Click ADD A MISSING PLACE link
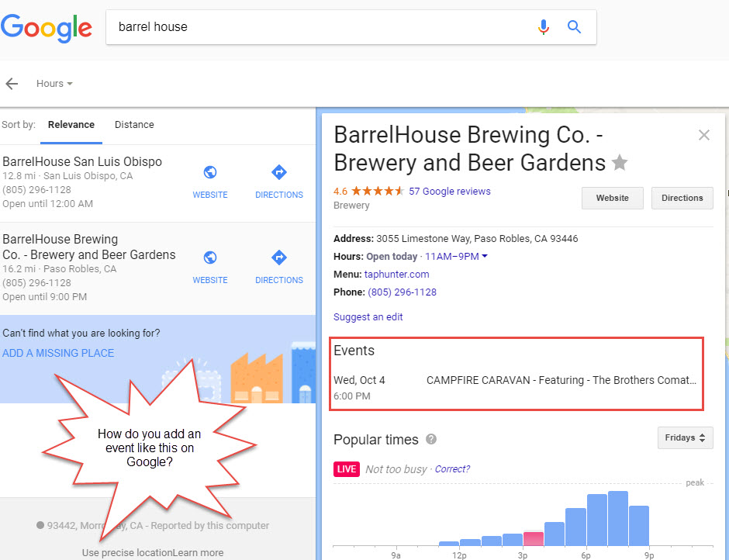 click(x=58, y=353)
